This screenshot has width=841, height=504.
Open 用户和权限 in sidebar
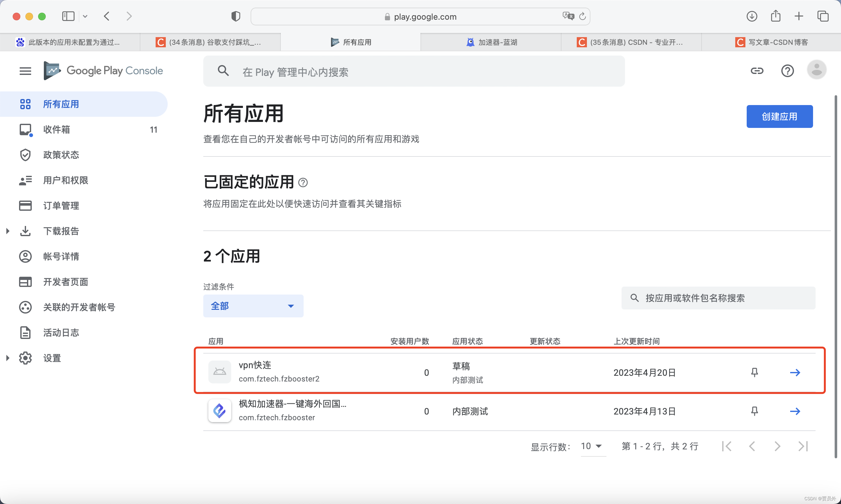[x=84, y=180]
